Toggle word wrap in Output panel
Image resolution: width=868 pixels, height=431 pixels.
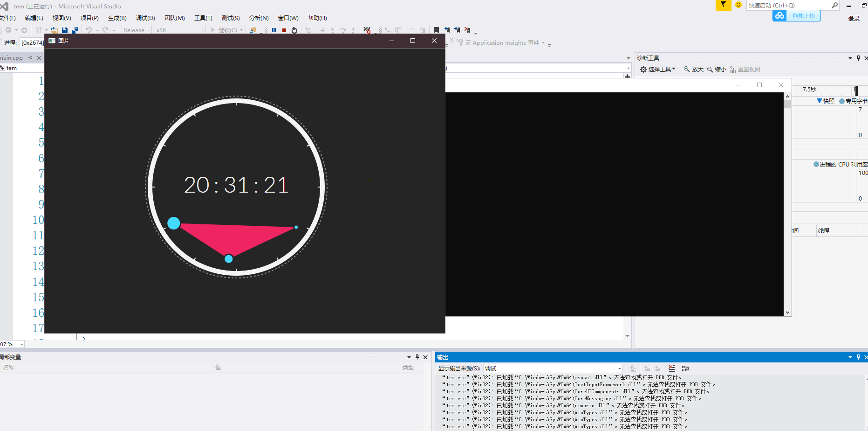coord(685,368)
